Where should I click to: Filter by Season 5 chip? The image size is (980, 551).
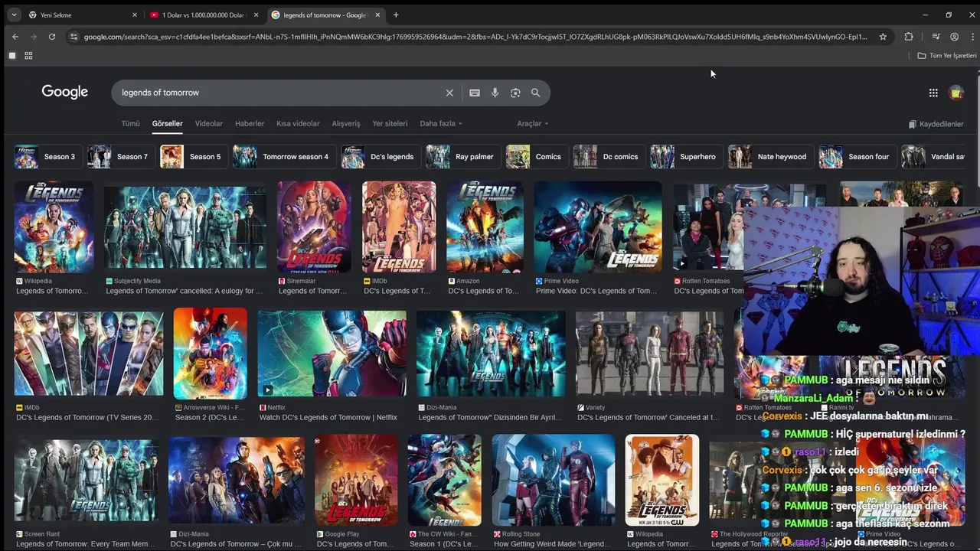[193, 157]
